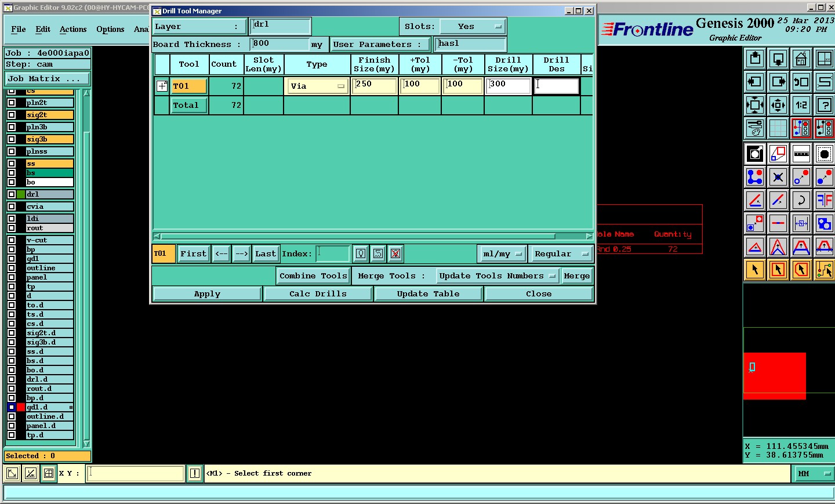Image resolution: width=835 pixels, height=504 pixels.
Task: Click the plain arrow select tool icon
Action: pos(755,270)
